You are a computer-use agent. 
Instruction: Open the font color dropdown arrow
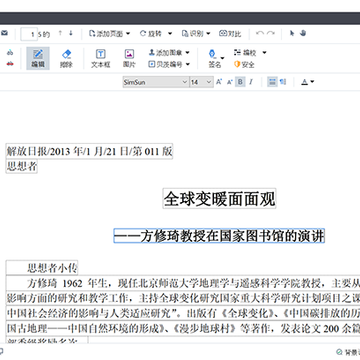312,82
